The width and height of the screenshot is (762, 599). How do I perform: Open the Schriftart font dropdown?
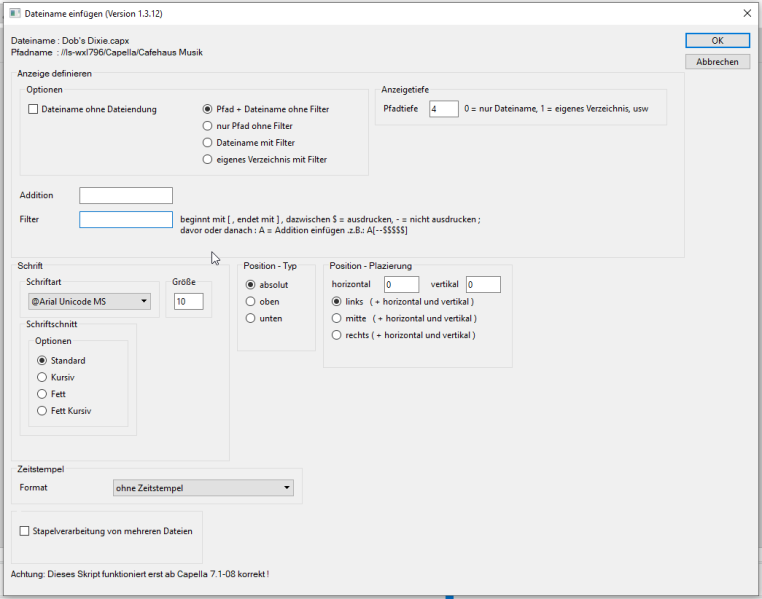coord(90,301)
